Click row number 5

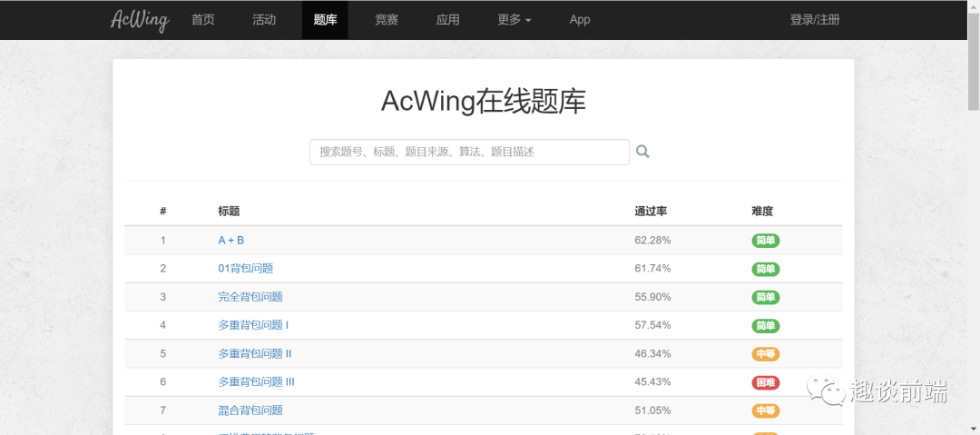coord(163,353)
